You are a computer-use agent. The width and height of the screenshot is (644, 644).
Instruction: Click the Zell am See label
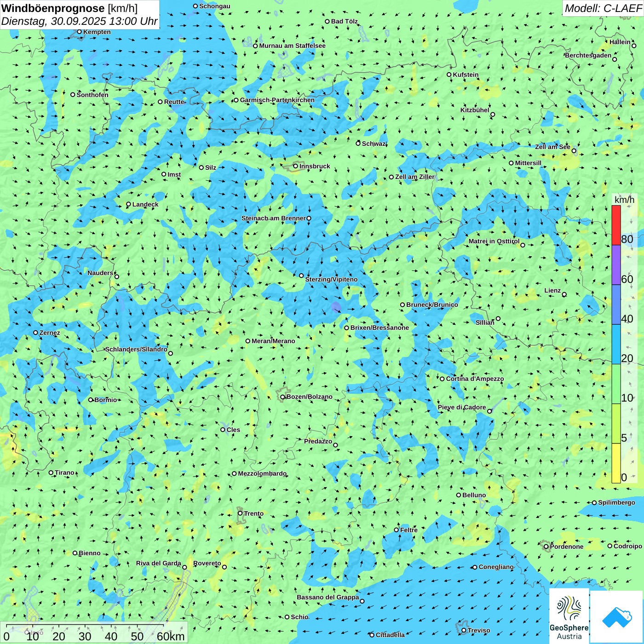552,147
